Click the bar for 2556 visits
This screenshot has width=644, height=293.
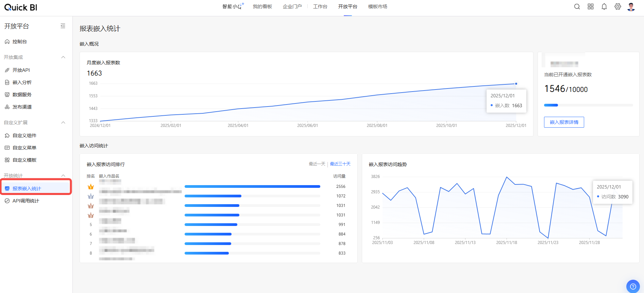point(252,186)
